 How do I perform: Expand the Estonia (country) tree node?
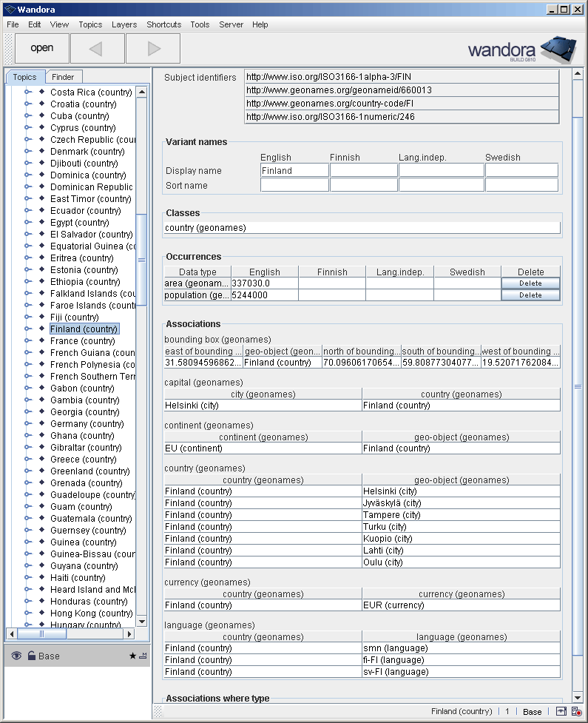[x=28, y=270]
